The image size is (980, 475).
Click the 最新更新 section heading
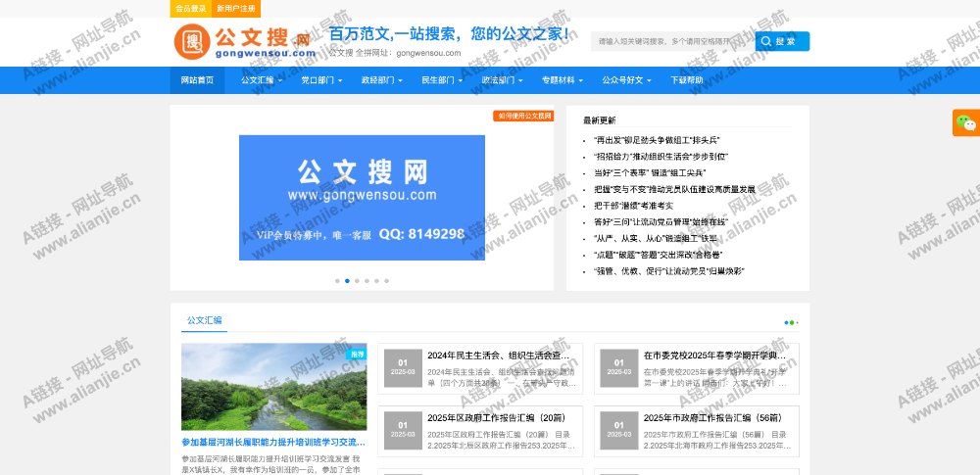coord(600,120)
